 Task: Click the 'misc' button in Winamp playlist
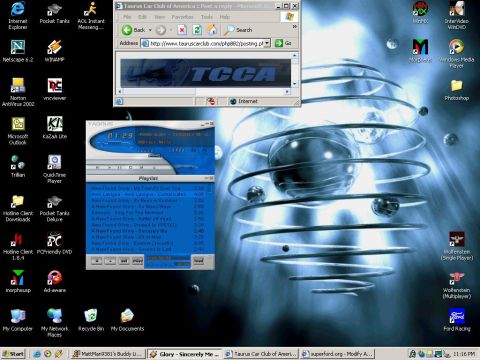click(138, 261)
